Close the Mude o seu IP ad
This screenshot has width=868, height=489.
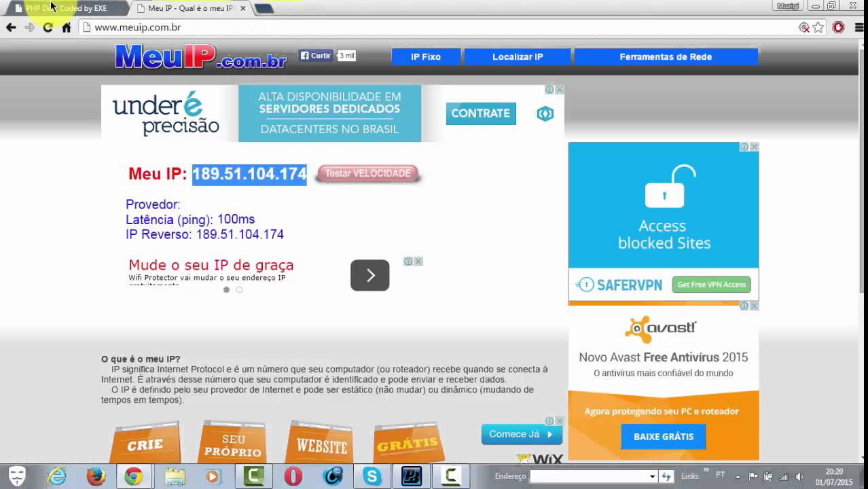click(x=418, y=261)
